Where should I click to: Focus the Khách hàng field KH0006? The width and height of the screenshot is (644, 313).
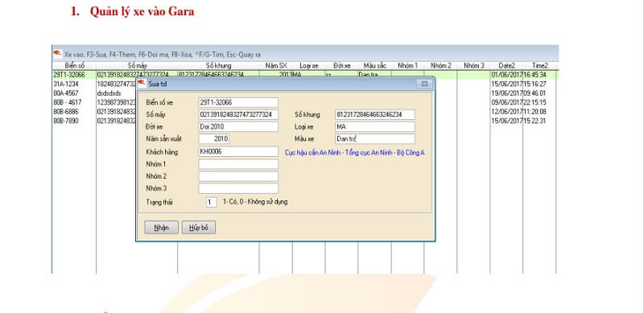pyautogui.click(x=238, y=151)
